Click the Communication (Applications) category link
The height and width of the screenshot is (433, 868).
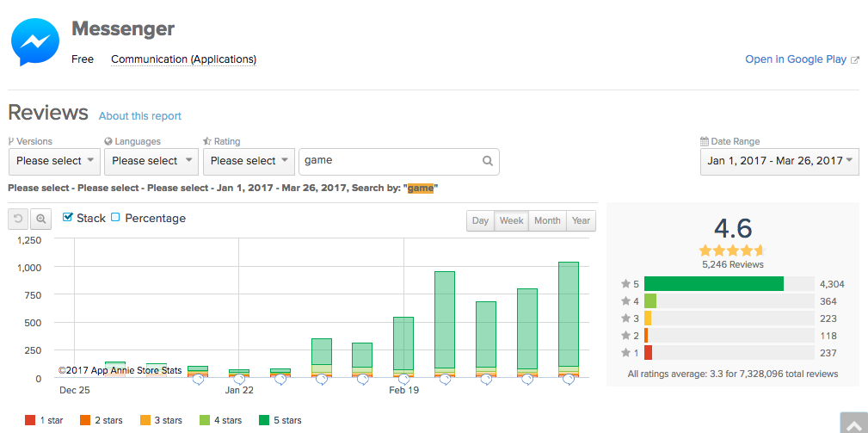pyautogui.click(x=184, y=59)
